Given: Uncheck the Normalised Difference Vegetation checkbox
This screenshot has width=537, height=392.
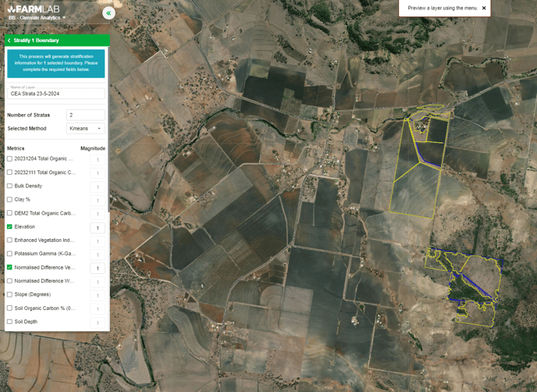Looking at the screenshot, I should [10, 268].
